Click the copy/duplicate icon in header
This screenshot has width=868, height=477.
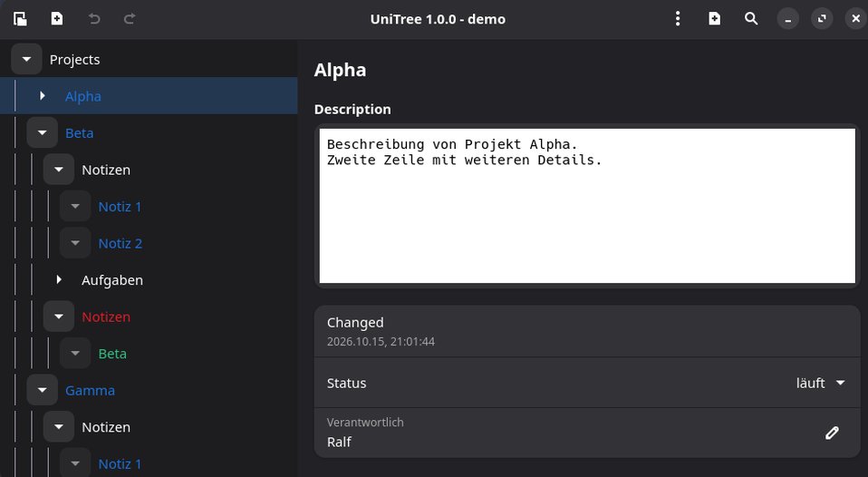point(20,19)
